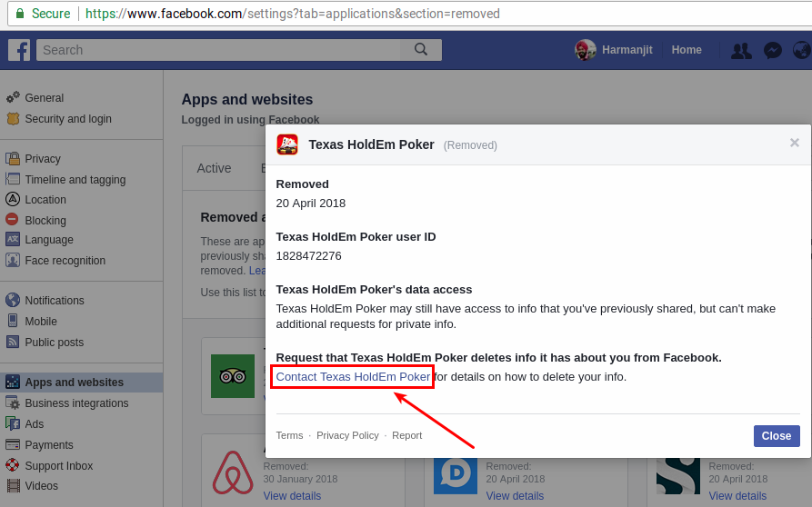Click the Face recognition label

pos(65,261)
